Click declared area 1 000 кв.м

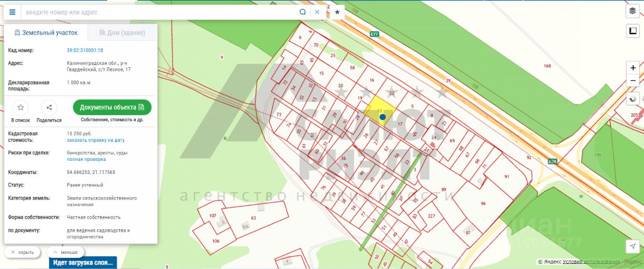point(78,82)
